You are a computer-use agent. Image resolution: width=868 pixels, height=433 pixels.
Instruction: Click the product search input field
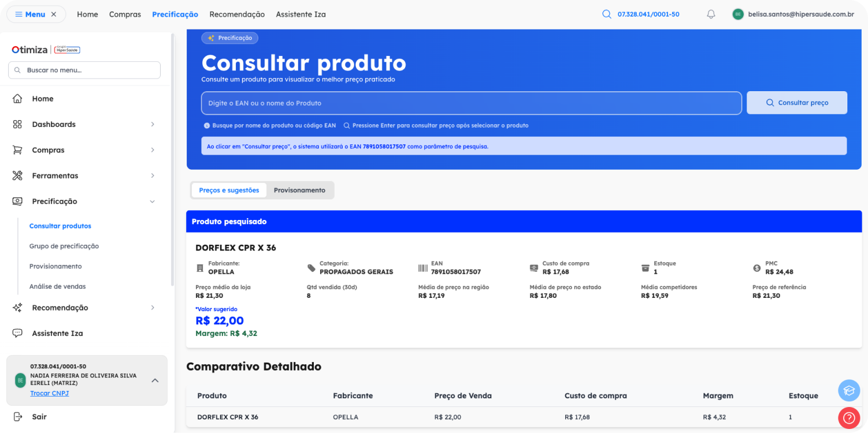(x=471, y=103)
